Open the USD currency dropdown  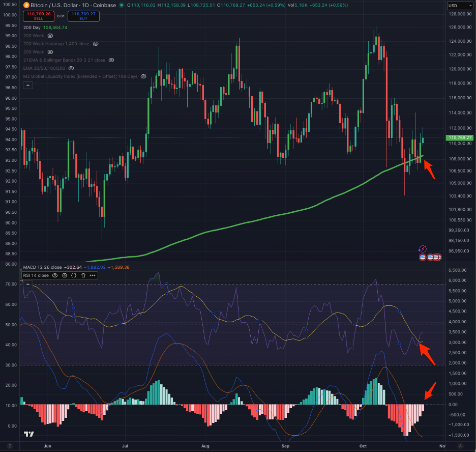(460, 6)
